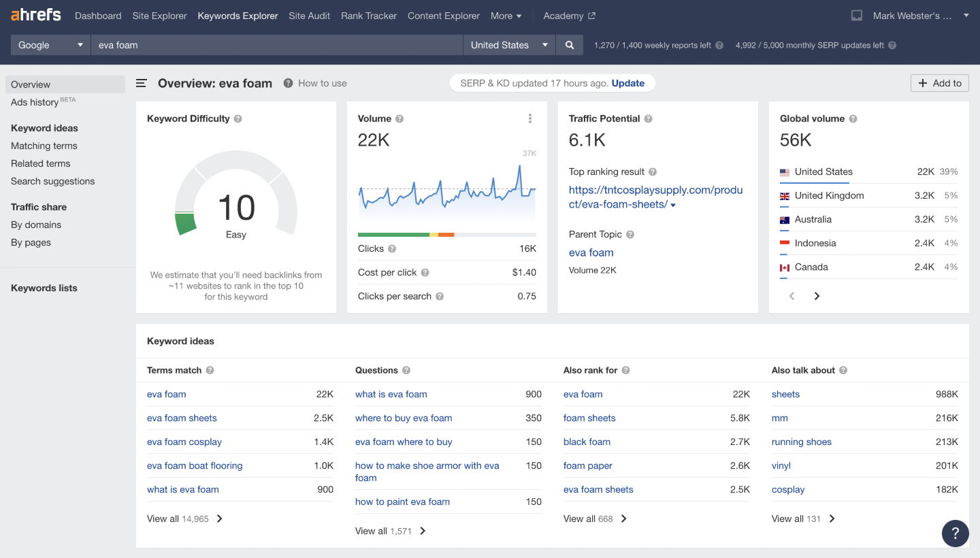The height and width of the screenshot is (558, 980).
Task: Open Site Explorer in top navigation
Action: pos(160,16)
